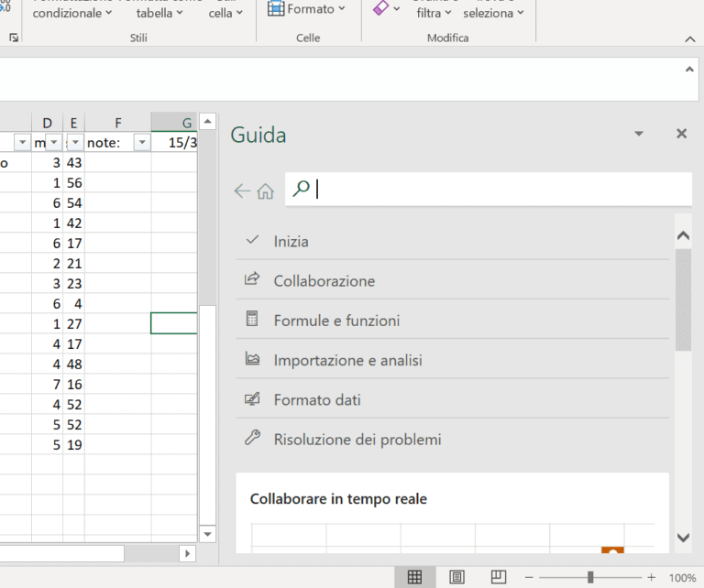Image resolution: width=704 pixels, height=588 pixels.
Task: Select column D header
Action: pos(47,123)
